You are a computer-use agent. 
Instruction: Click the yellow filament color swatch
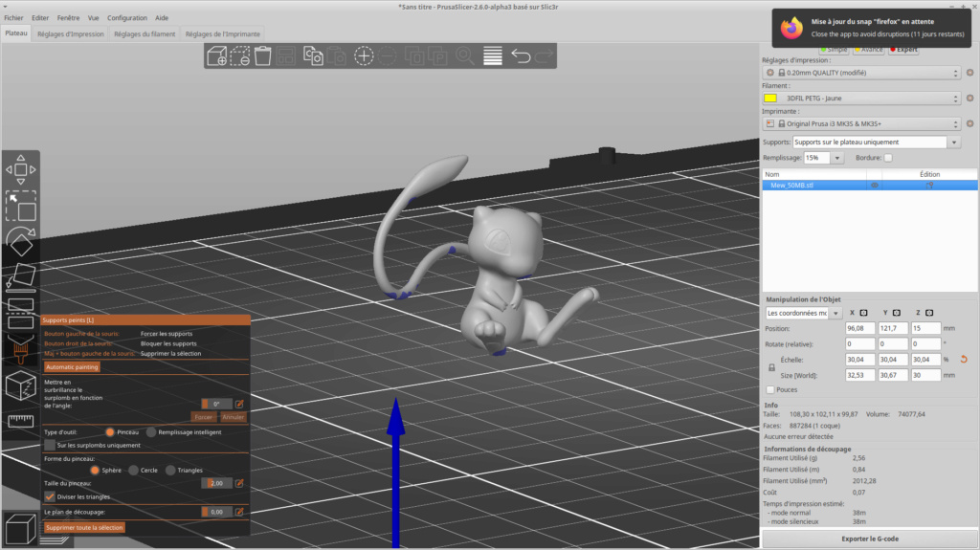tap(770, 99)
